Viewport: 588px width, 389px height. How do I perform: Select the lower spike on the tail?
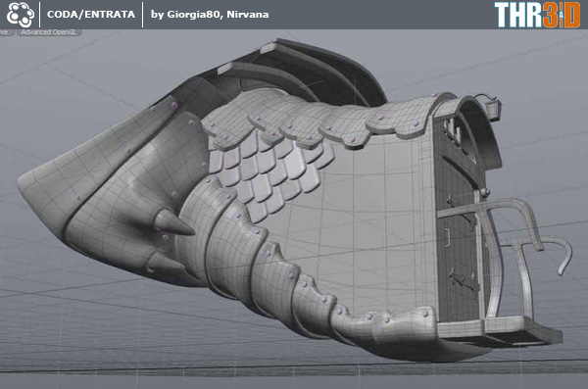point(165,262)
